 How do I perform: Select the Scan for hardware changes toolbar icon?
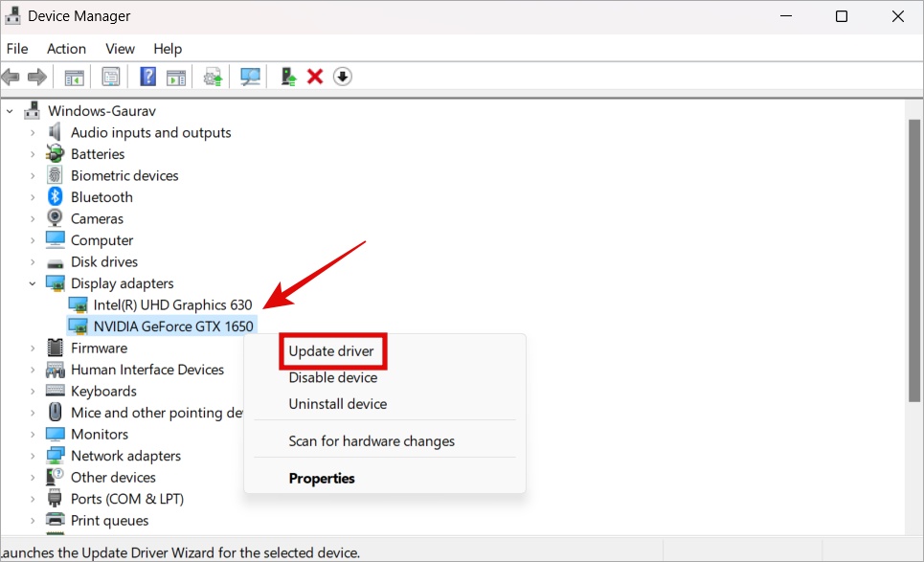click(249, 76)
